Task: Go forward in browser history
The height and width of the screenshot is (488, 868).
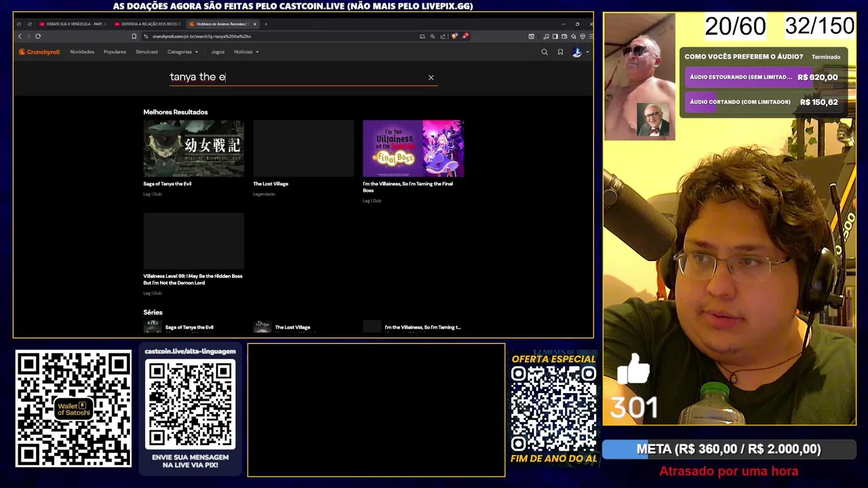Action: [x=28, y=36]
